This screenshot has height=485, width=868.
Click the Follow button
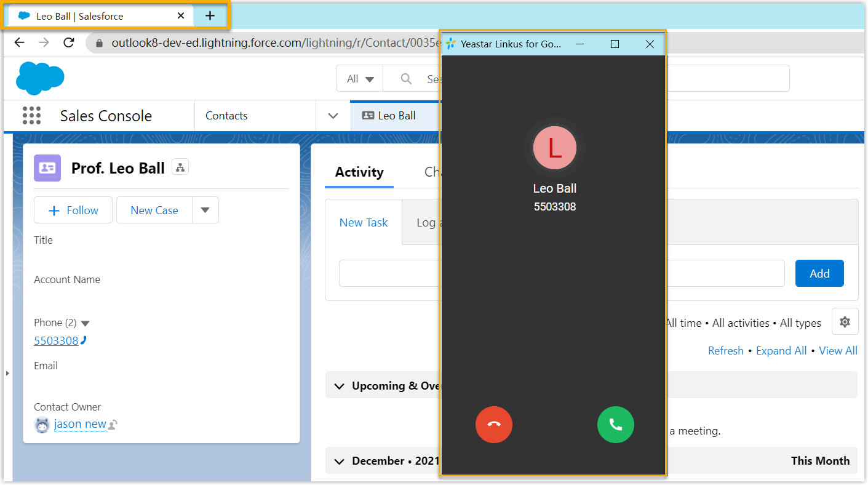click(x=73, y=210)
